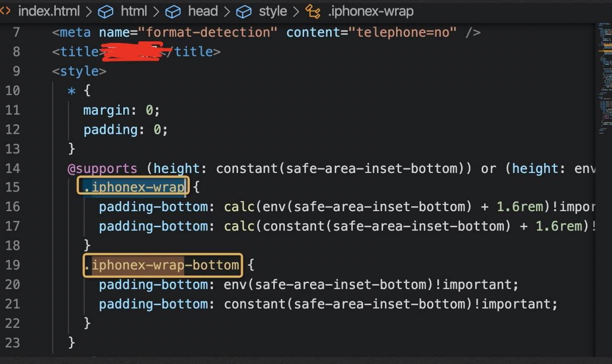Open the html breadcrumb dropdown

coord(134,11)
